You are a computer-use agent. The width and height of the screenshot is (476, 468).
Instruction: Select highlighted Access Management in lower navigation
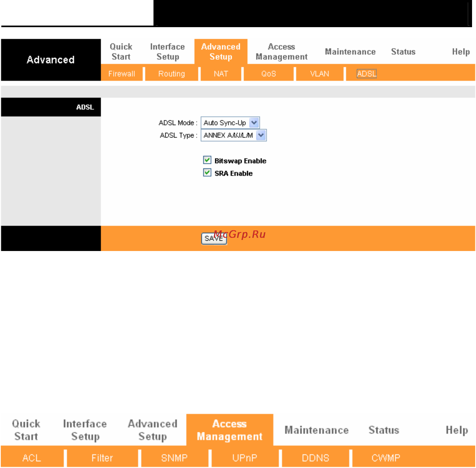[x=230, y=430]
